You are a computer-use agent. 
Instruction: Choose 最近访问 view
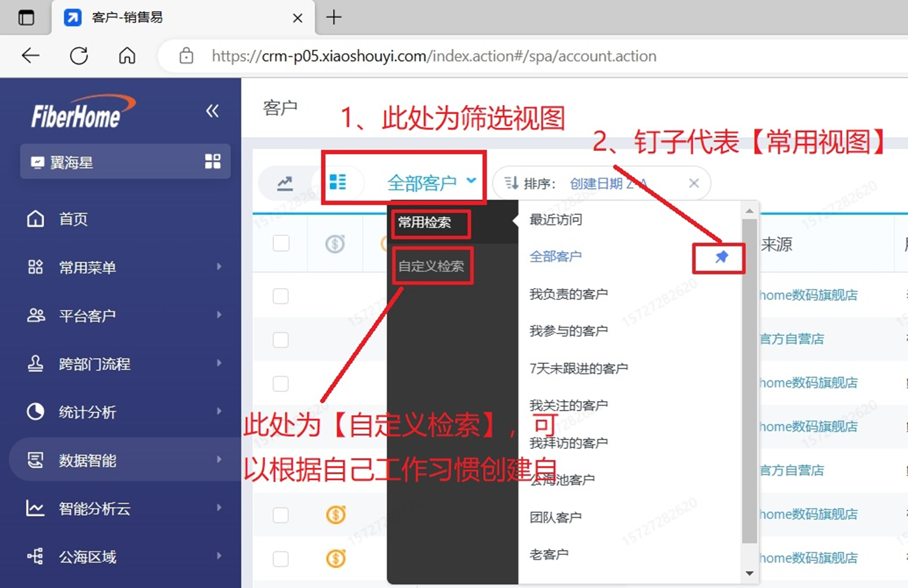[555, 220]
